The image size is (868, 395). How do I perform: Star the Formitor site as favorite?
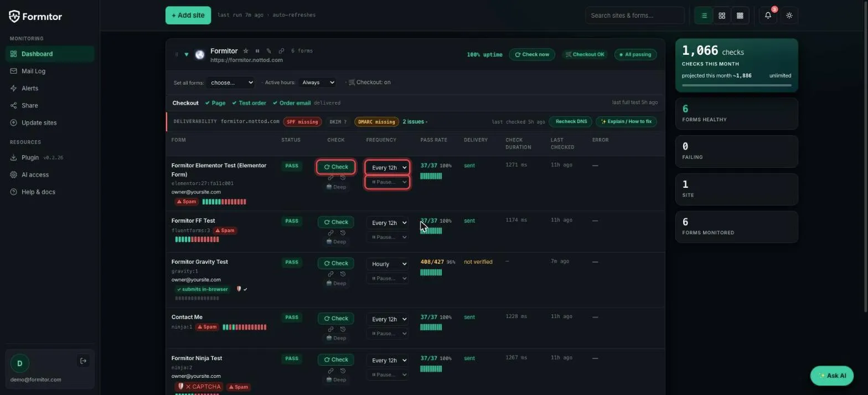[246, 51]
